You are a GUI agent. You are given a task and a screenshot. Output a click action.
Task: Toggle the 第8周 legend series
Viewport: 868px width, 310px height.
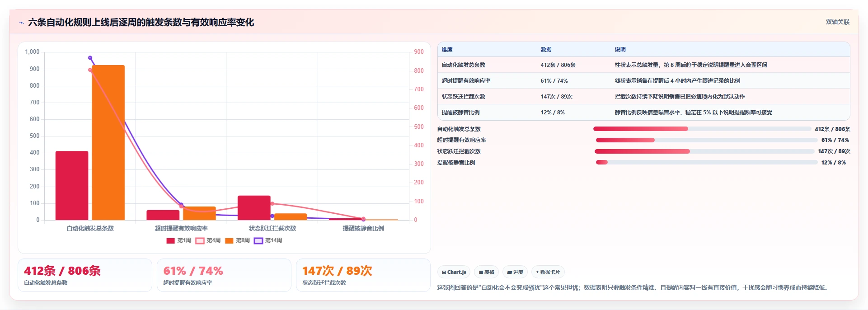(237, 240)
